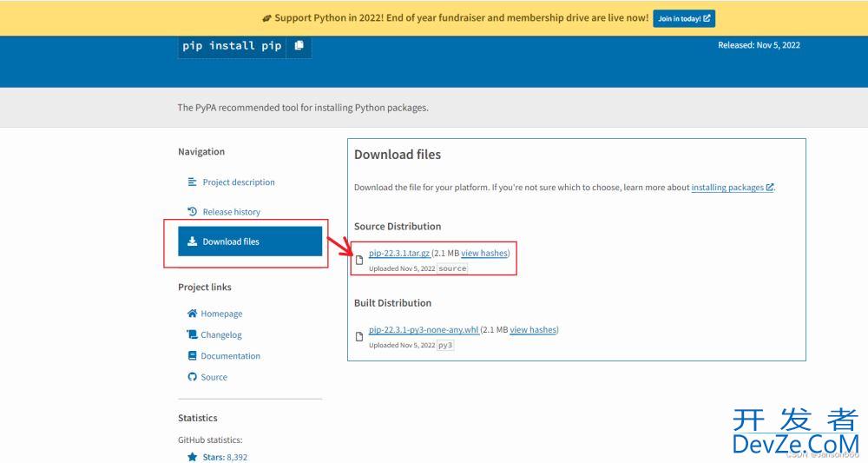Select the Download files navigation item

[250, 241]
